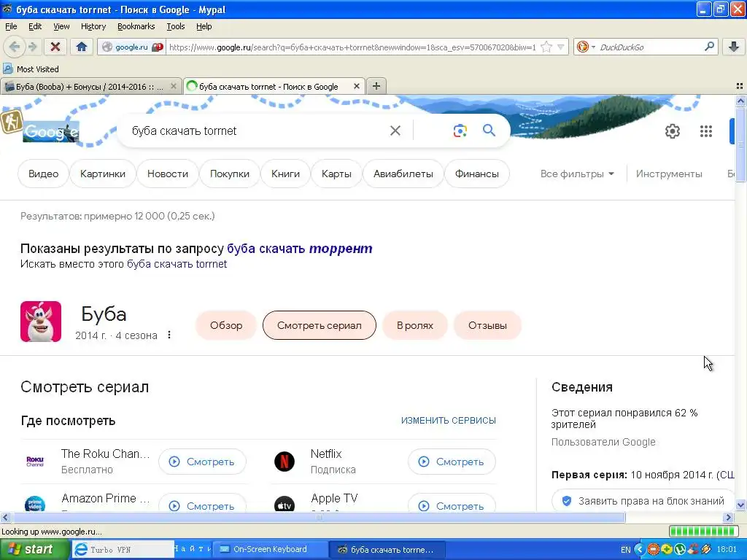Open the Bookmarks menu
The height and width of the screenshot is (560, 747).
point(136,26)
